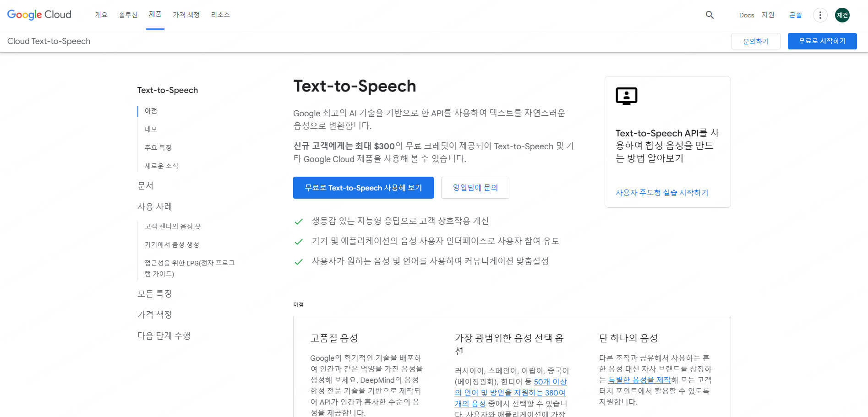The height and width of the screenshot is (417, 868).
Task: Select Text-to-Speech sidebar heading
Action: click(x=168, y=90)
